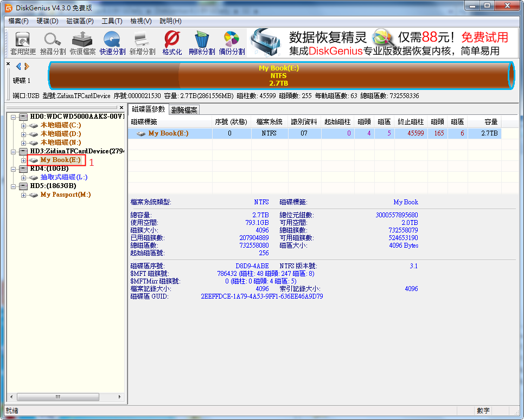The width and height of the screenshot is (524, 420).
Task: Open the 檔案(F) menu
Action: click(x=18, y=21)
